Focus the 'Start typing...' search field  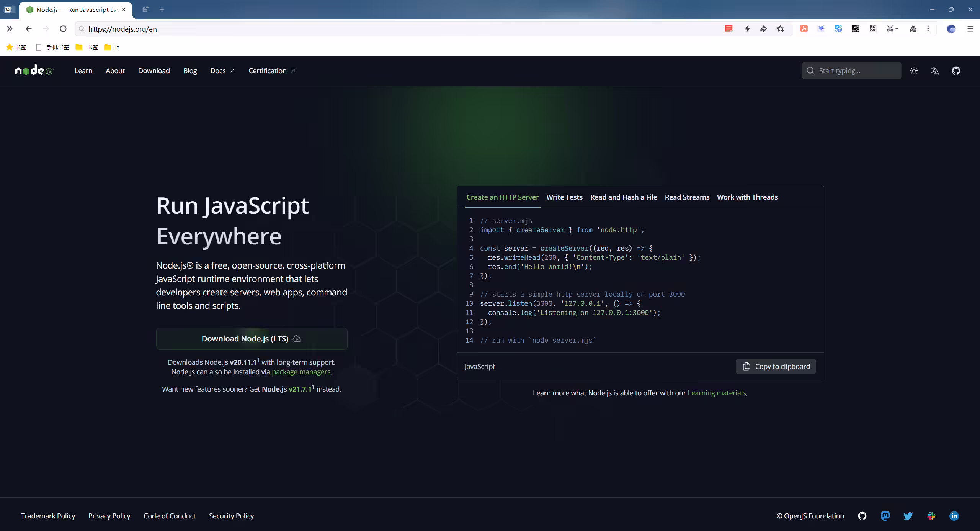pos(851,70)
